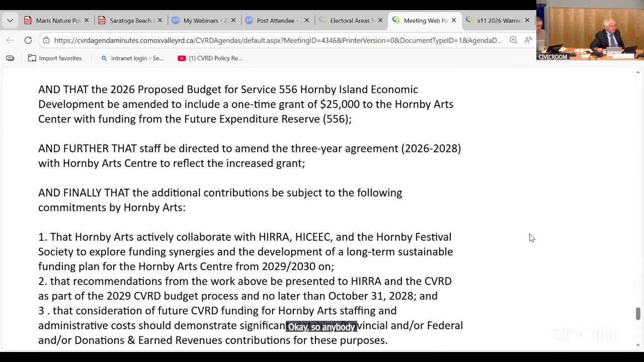Reload the current page
The height and width of the screenshot is (362, 644).
click(28, 40)
